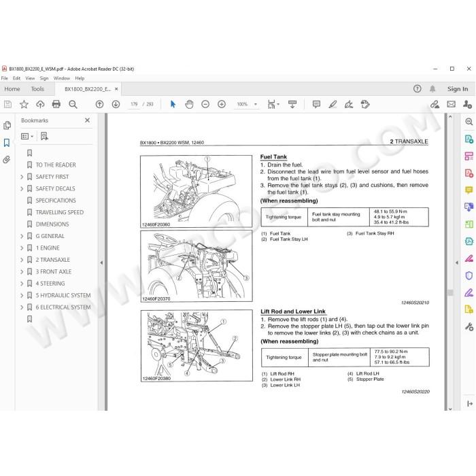Add file to starred favorites
Screen dimensions: 476x476
(24, 105)
